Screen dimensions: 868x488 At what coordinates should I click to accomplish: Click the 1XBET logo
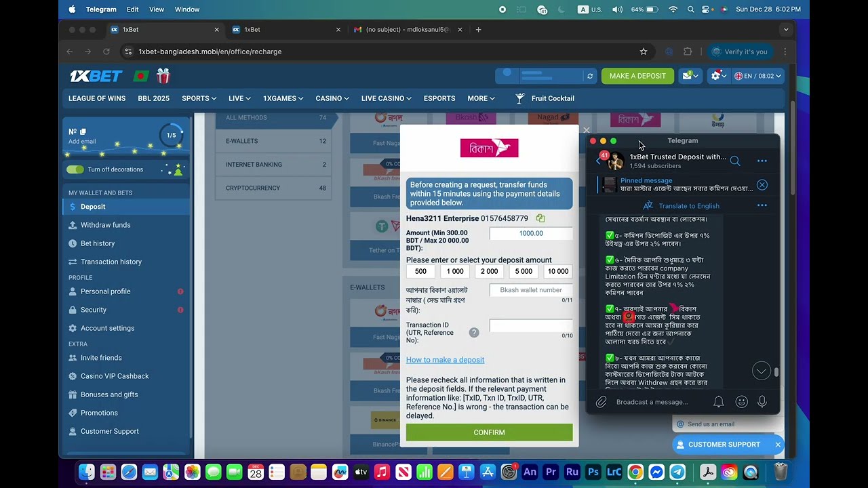click(x=96, y=76)
